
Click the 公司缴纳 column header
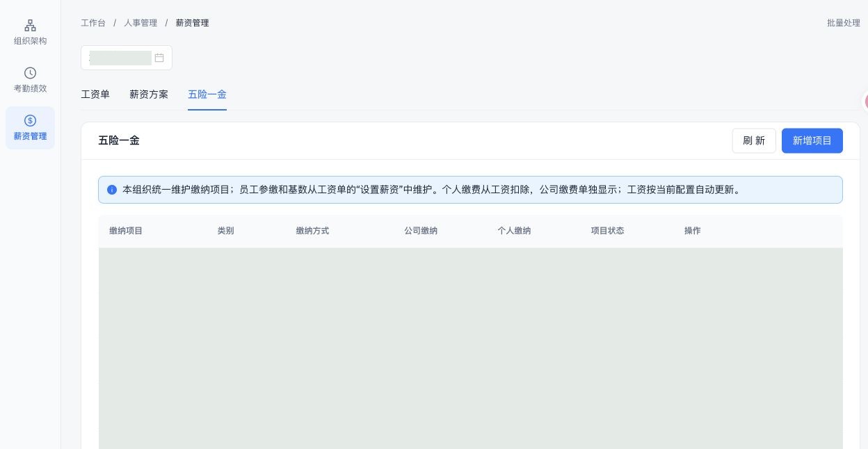pos(421,231)
